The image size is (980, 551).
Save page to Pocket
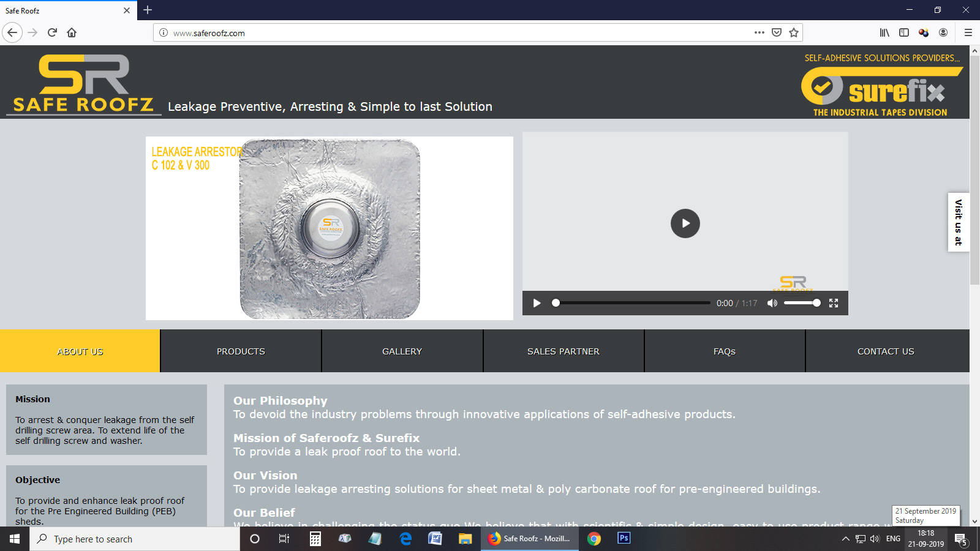[x=777, y=32]
